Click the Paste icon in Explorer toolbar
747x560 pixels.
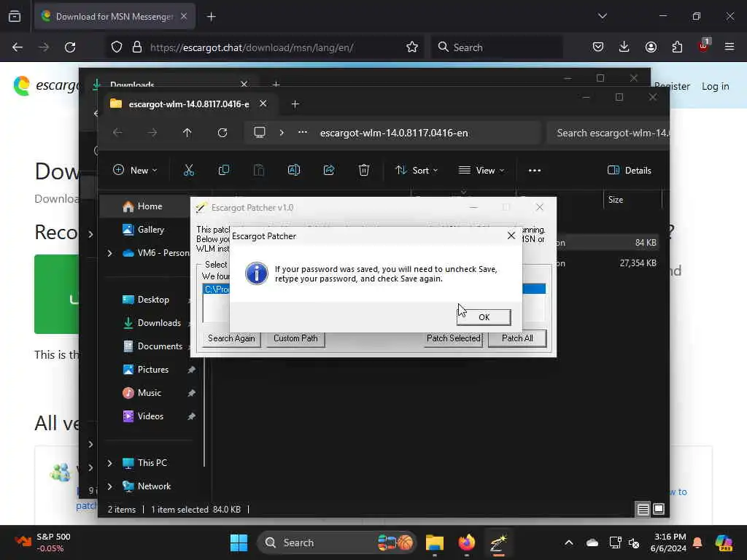click(259, 170)
